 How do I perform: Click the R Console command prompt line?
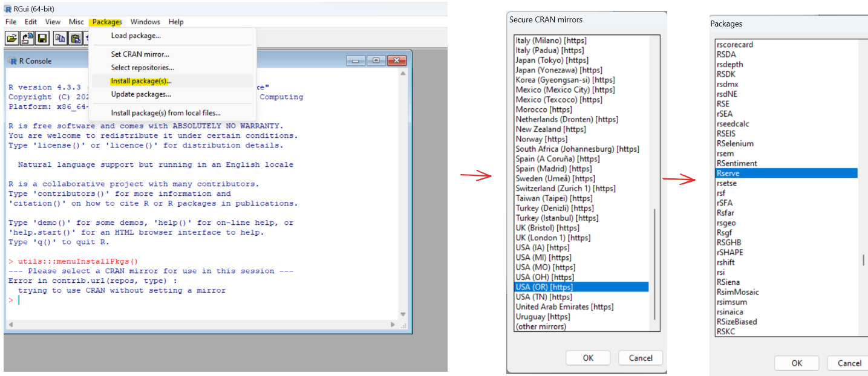tap(203, 300)
